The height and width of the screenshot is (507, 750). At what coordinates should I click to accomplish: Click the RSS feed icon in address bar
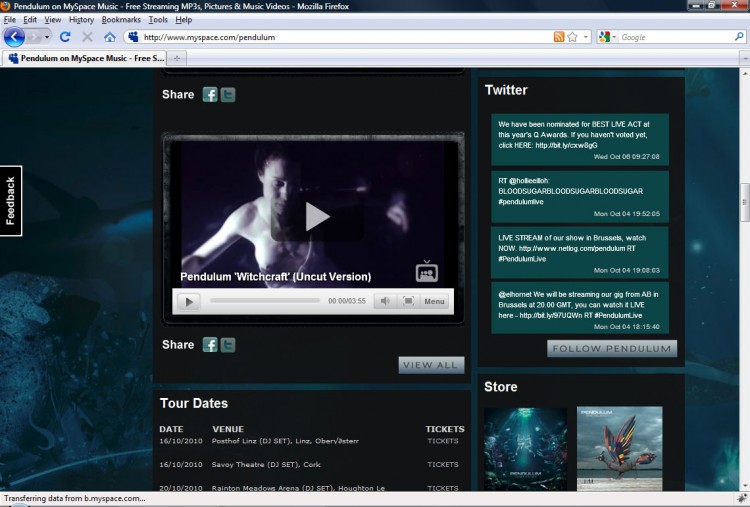pos(559,37)
